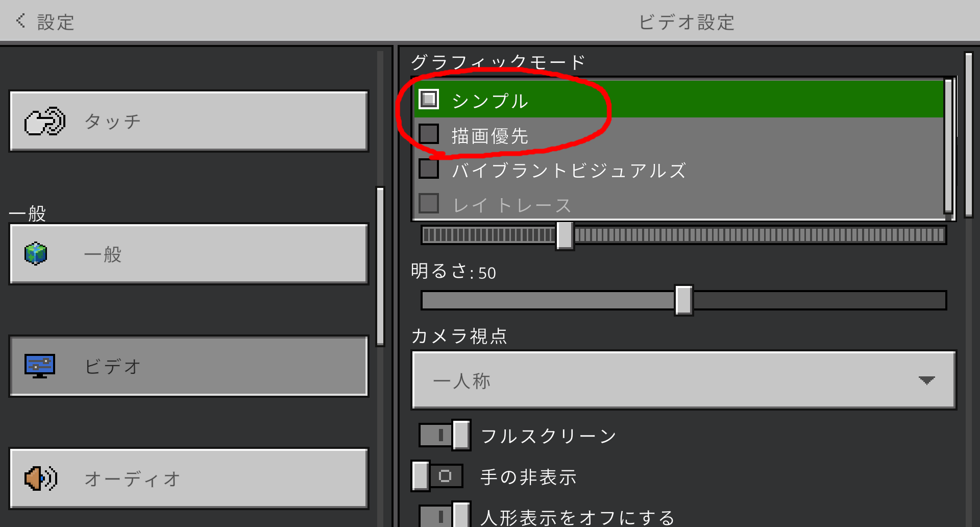980x527 pixels.
Task: Click the left sidebar scrollbar thumb
Action: pos(380,267)
